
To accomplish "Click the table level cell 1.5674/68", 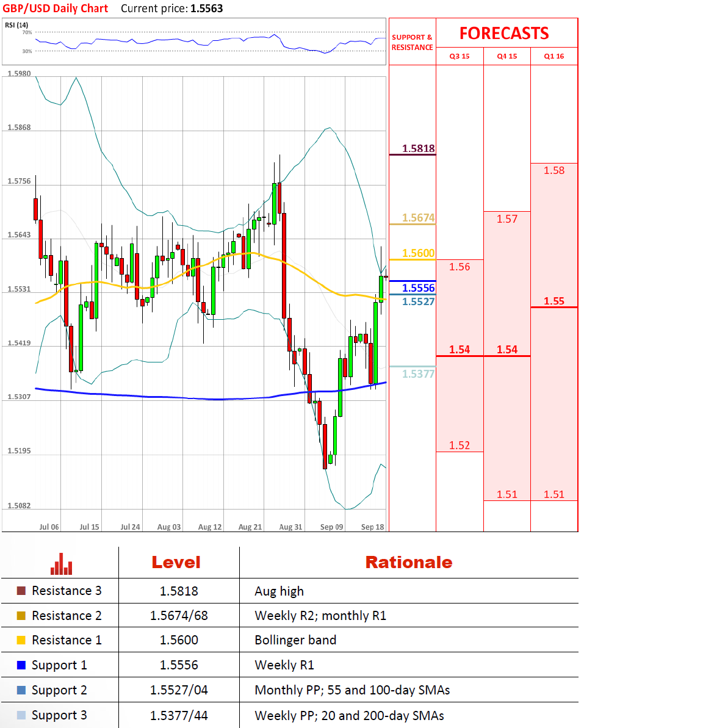I will point(179,616).
